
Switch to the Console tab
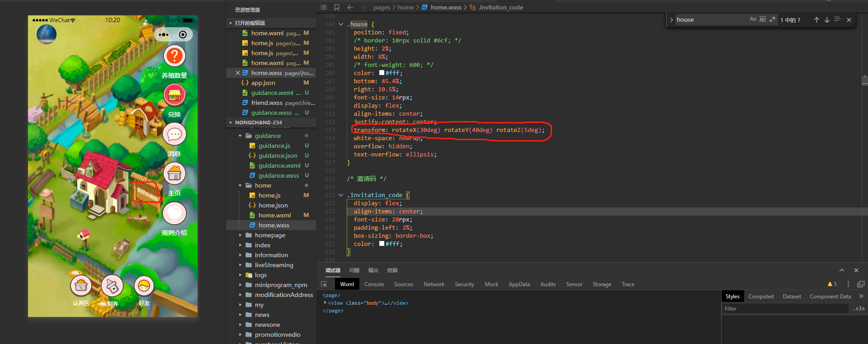point(374,284)
